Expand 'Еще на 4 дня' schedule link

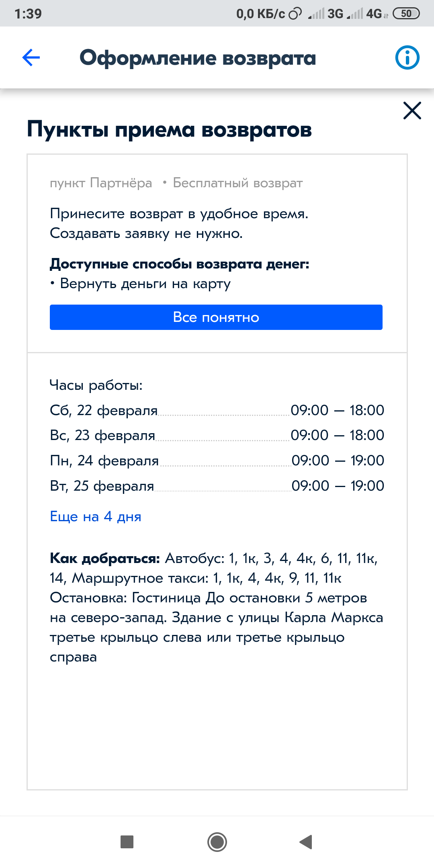[x=96, y=516]
